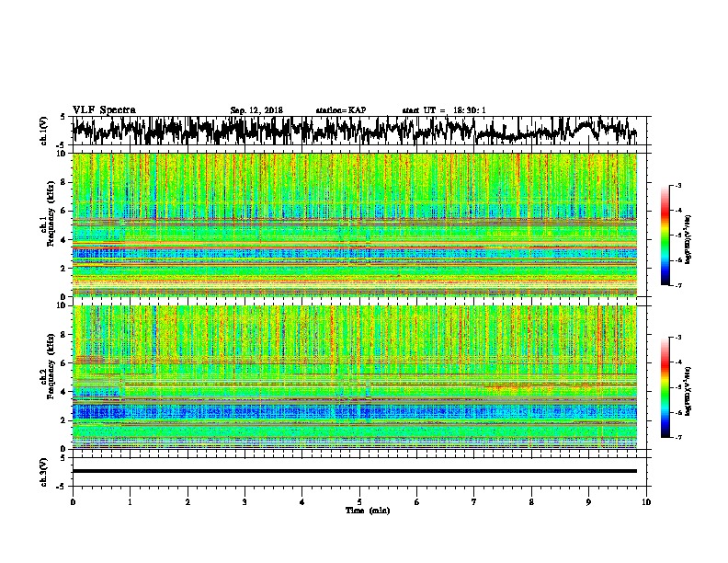Click the "VLF Spectra" plot title
Viewport: 728px width, 563px height.
pyautogui.click(x=104, y=110)
